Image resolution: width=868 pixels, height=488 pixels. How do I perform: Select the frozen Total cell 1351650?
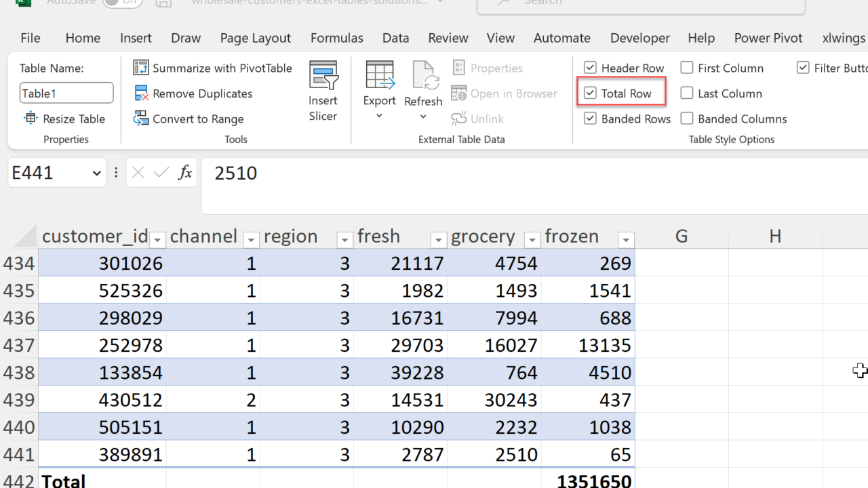click(x=588, y=480)
